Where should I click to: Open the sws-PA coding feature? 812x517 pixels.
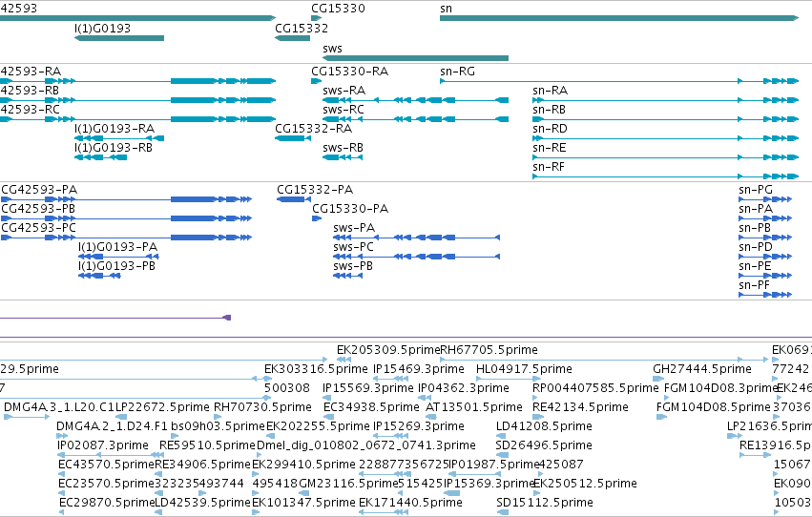pyautogui.click(x=416, y=238)
